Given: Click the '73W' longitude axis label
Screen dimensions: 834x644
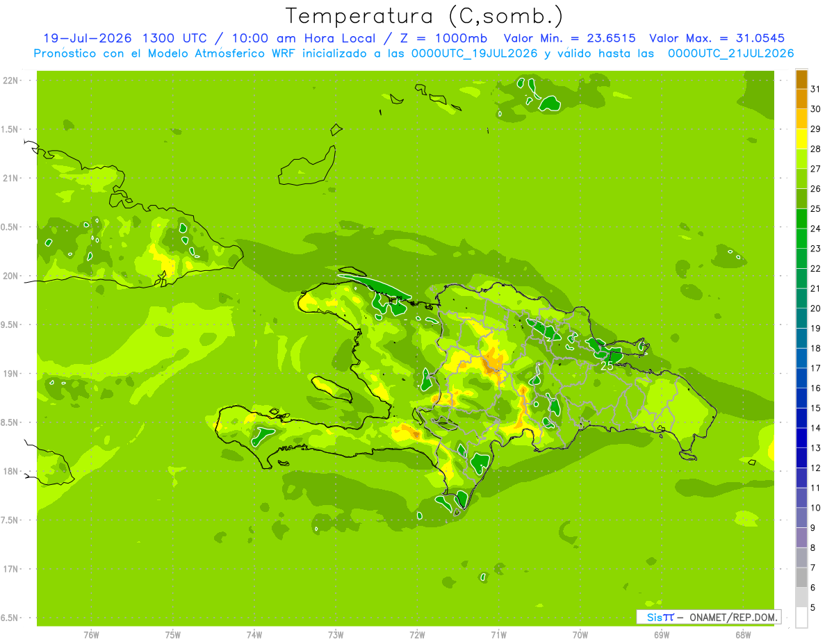Looking at the screenshot, I should [x=336, y=635].
